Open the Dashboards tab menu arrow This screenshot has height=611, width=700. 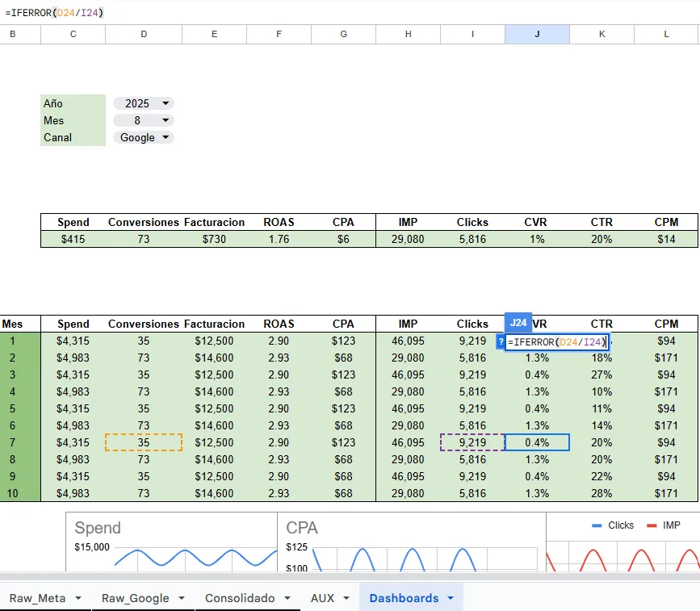click(x=451, y=598)
